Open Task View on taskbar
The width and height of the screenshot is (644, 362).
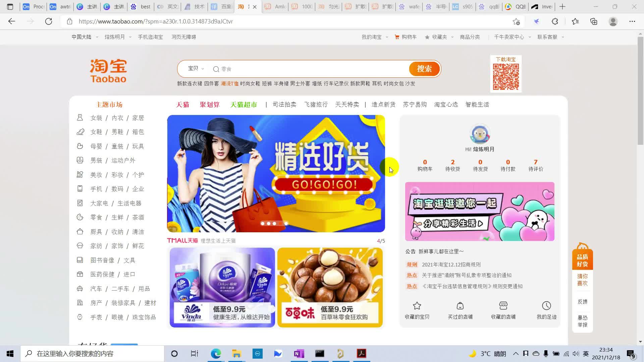coord(195,354)
